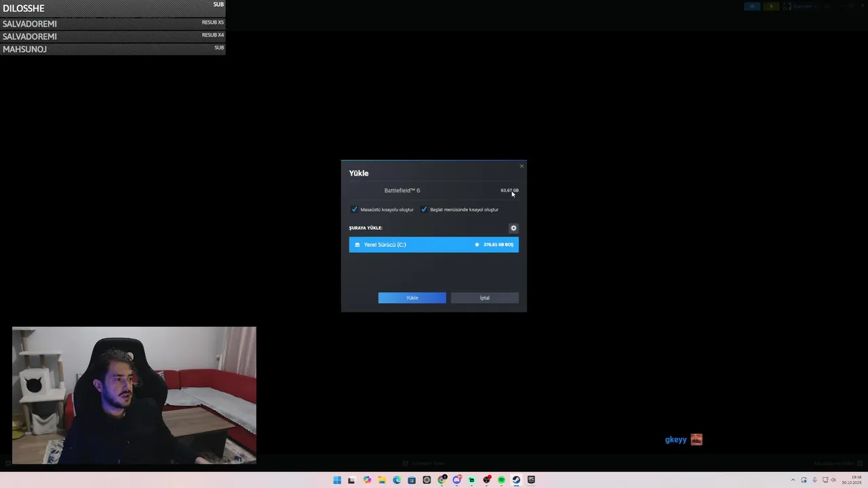This screenshot has height=488, width=868.
Task: Click SALVADOREMI RESUB X5 entry
Action: click(113, 24)
